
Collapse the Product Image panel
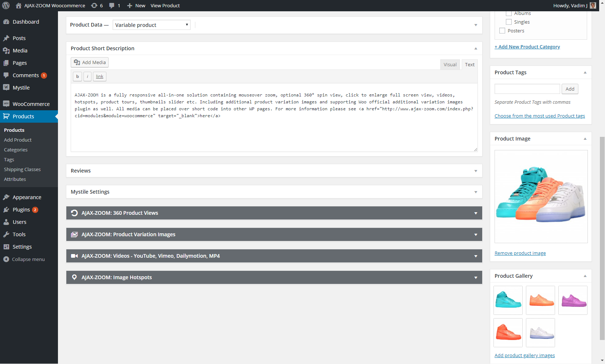(585, 139)
